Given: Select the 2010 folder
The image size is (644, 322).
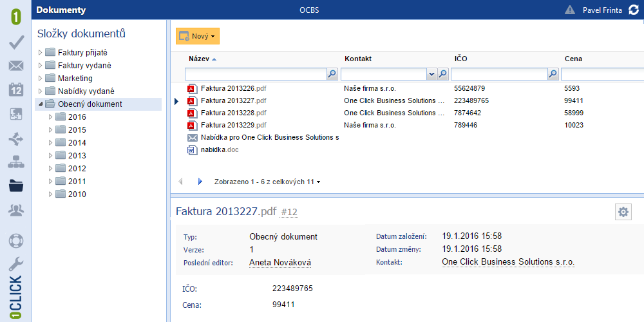Looking at the screenshot, I should [77, 194].
